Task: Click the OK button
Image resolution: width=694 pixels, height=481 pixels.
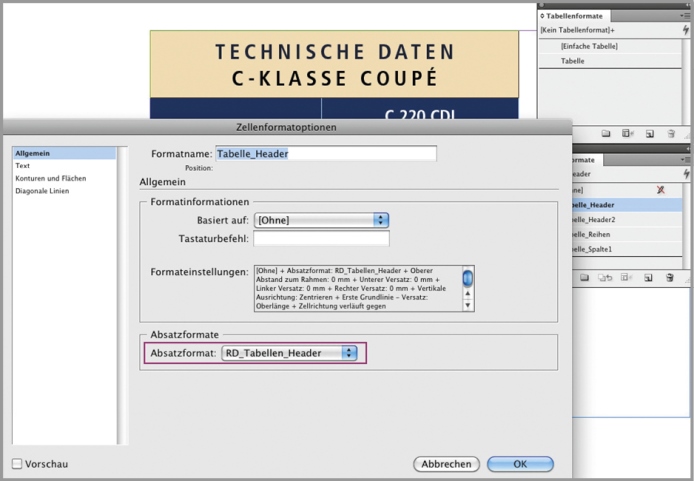Action: pos(520,464)
